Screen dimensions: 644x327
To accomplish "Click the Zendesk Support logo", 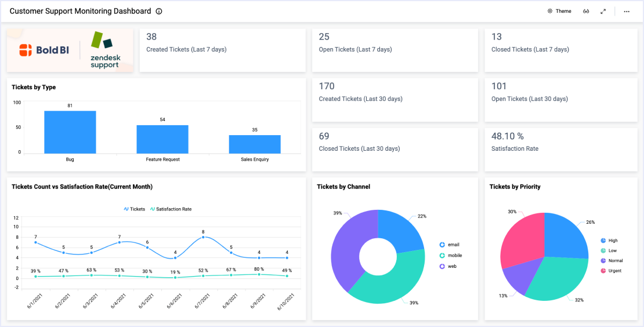I will 104,50.
